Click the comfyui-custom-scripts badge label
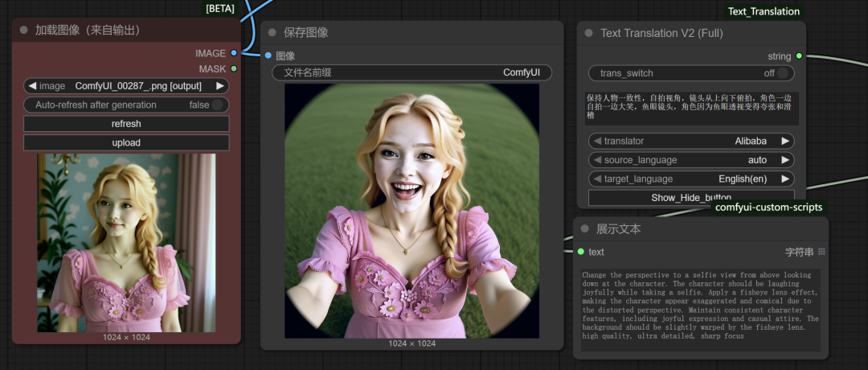Viewport: 868px width, 370px height. (x=769, y=208)
